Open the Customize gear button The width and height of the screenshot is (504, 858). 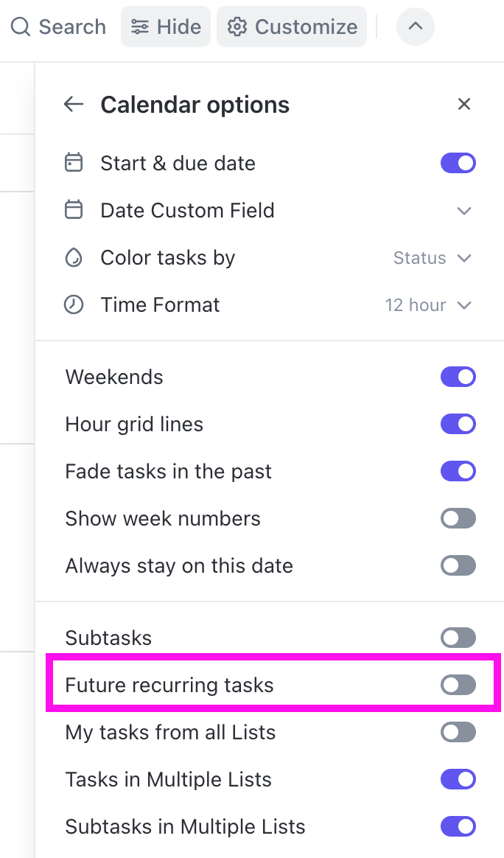point(292,27)
